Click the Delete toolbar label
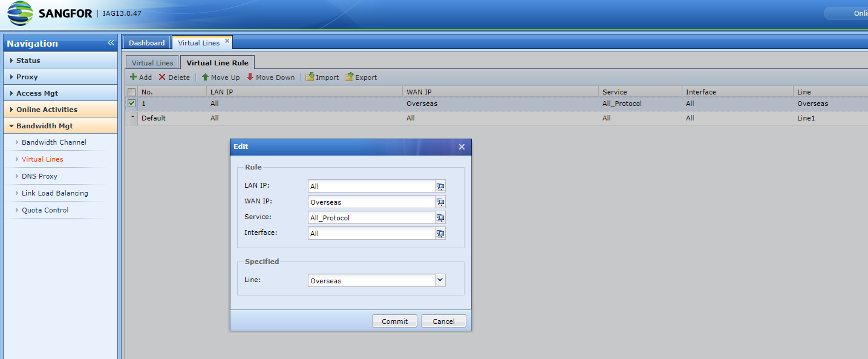 (179, 77)
